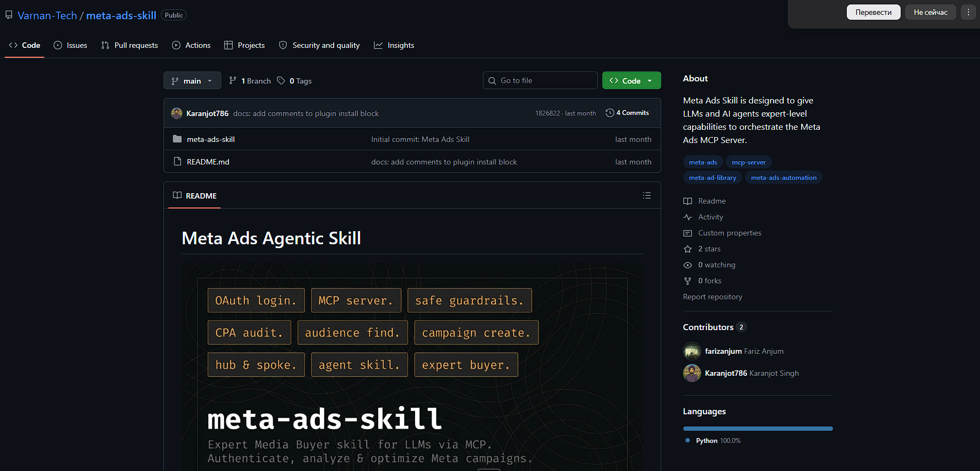Image resolution: width=980 pixels, height=471 pixels.
Task: Open commit hash 1826822
Action: click(x=547, y=113)
